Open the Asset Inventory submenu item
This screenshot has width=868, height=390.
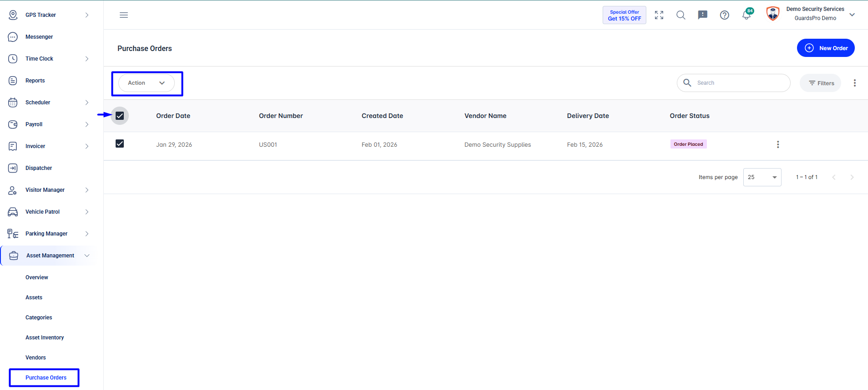click(45, 338)
